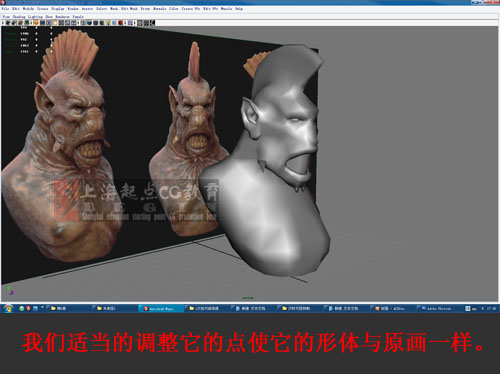Open the Edit menu in main menu bar
Viewport: 500px width, 374px height.
[16, 9]
